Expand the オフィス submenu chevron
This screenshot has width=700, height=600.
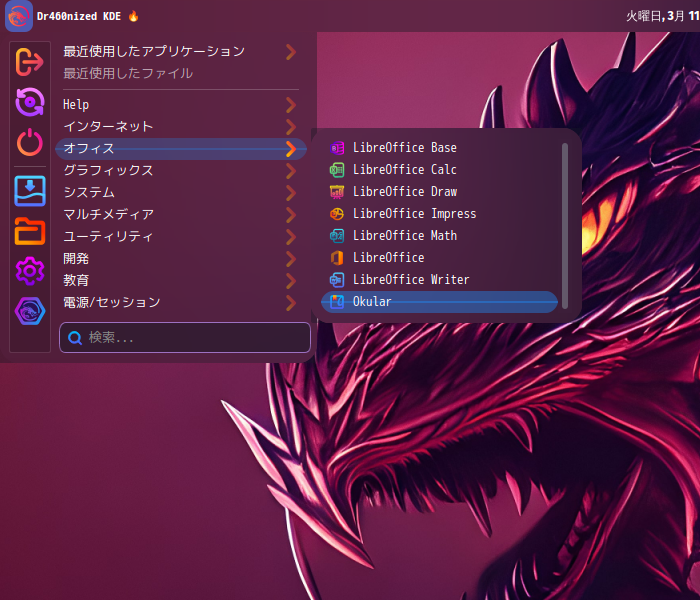291,149
